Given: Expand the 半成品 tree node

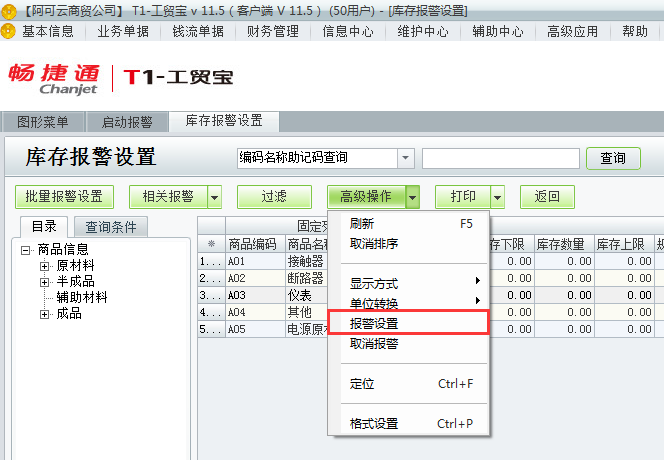Looking at the screenshot, I should coord(44,282).
